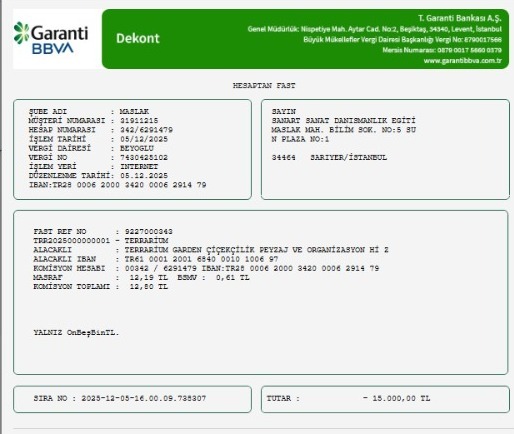Screen dimensions: 514x434
Task: Click the KOMİSYON TOPLAMI 12,80 TL amount
Action: pos(149,287)
